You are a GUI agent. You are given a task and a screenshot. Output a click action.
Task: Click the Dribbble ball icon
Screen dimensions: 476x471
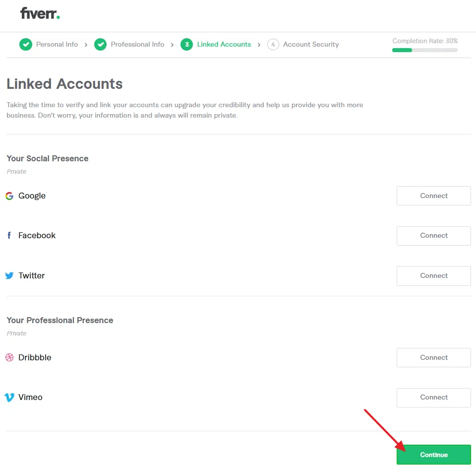coord(9,357)
